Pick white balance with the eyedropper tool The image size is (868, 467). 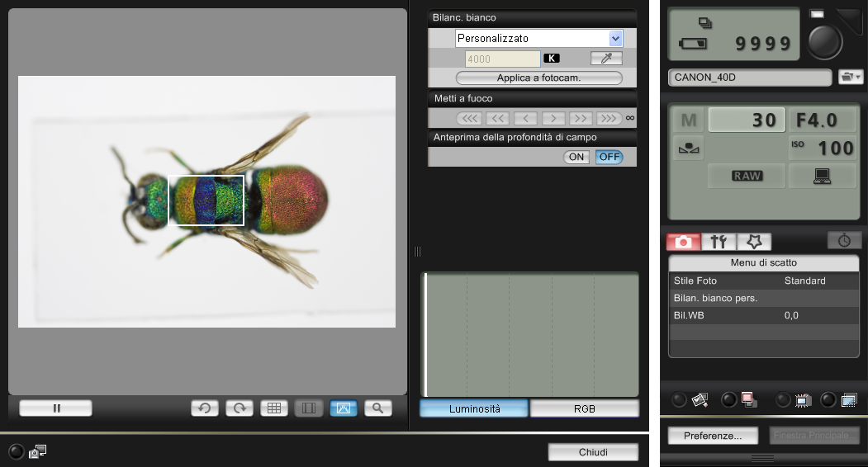(605, 59)
